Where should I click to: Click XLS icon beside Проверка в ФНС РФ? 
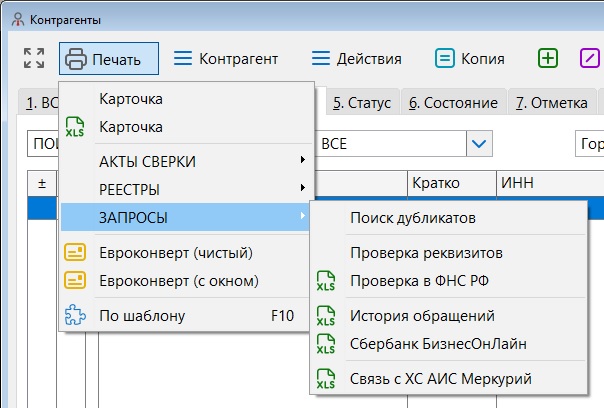coord(326,280)
